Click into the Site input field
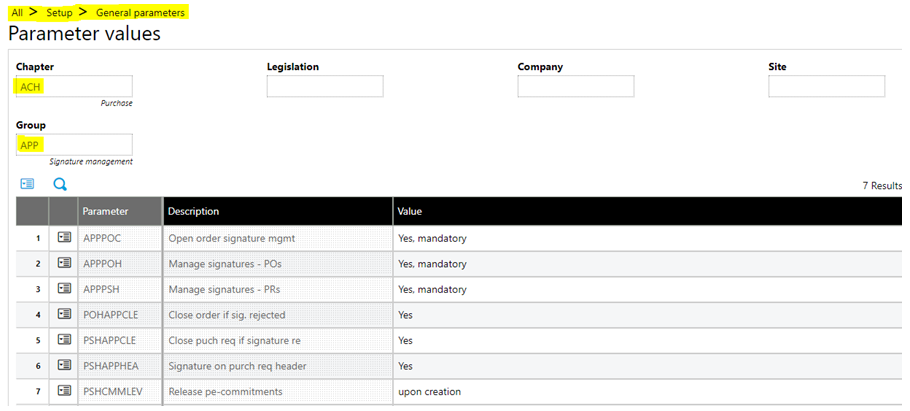 click(826, 87)
